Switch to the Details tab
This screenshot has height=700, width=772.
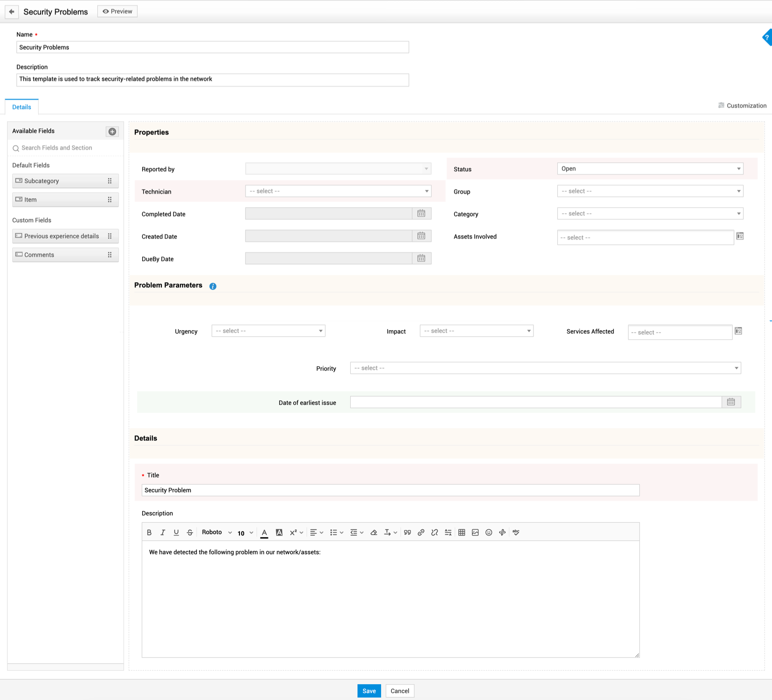[22, 107]
